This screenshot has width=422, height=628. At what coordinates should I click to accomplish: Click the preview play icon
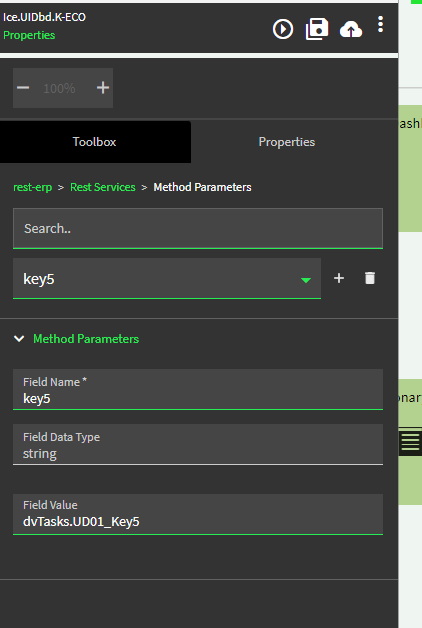tap(283, 29)
